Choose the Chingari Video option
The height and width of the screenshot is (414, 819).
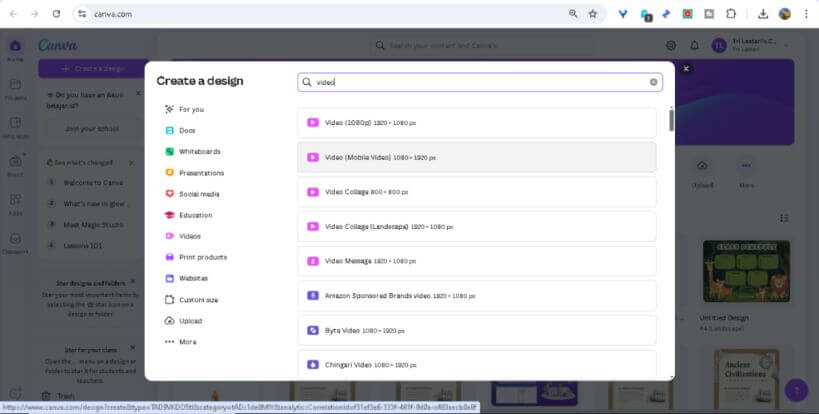tap(477, 364)
